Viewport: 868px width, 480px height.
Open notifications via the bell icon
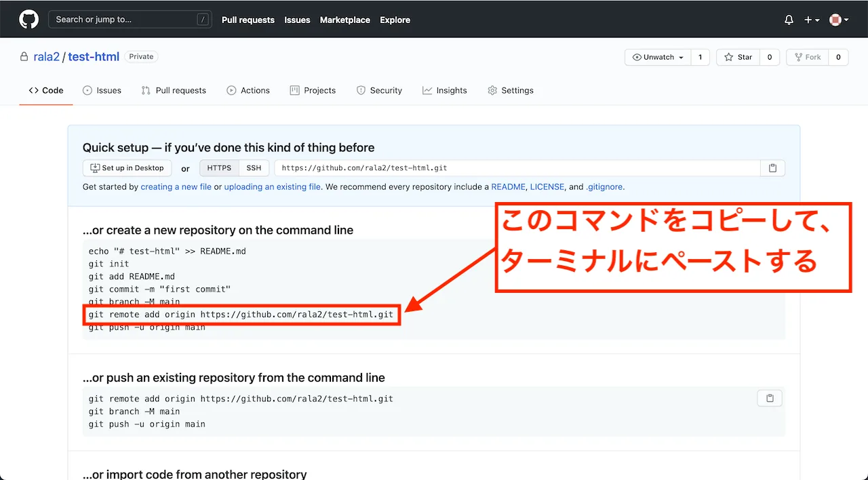[x=789, y=20]
